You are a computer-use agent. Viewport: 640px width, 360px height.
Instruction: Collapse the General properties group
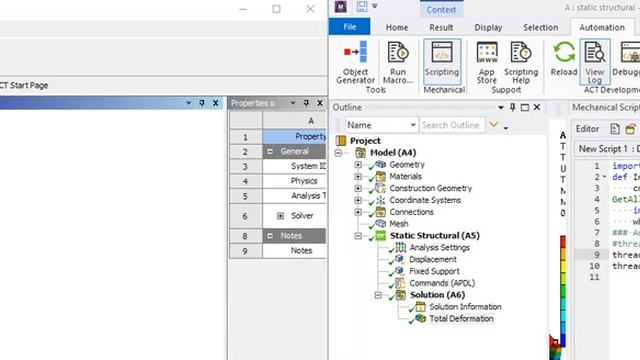pyautogui.click(x=270, y=151)
